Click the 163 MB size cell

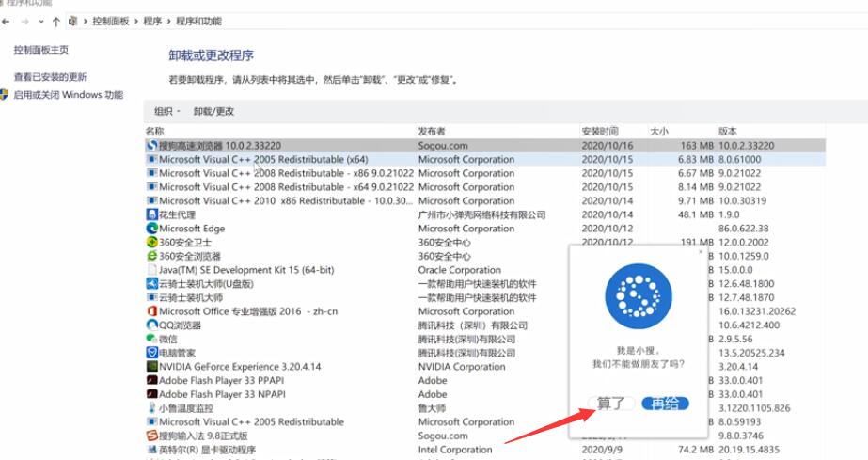pos(697,146)
